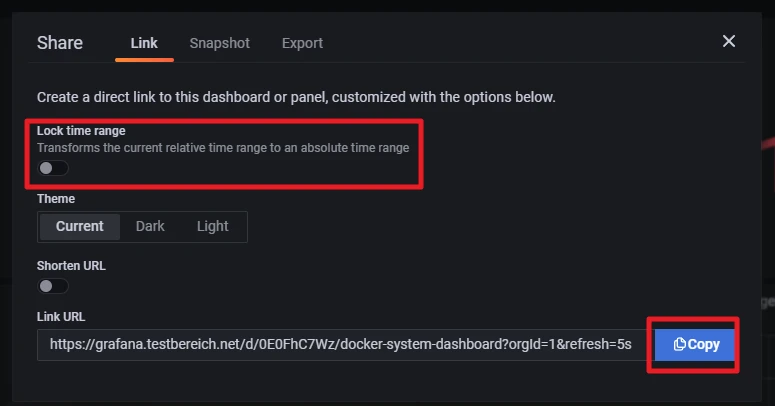Click the "Create a direct link" description
The height and width of the screenshot is (406, 775).
pyautogui.click(x=296, y=98)
